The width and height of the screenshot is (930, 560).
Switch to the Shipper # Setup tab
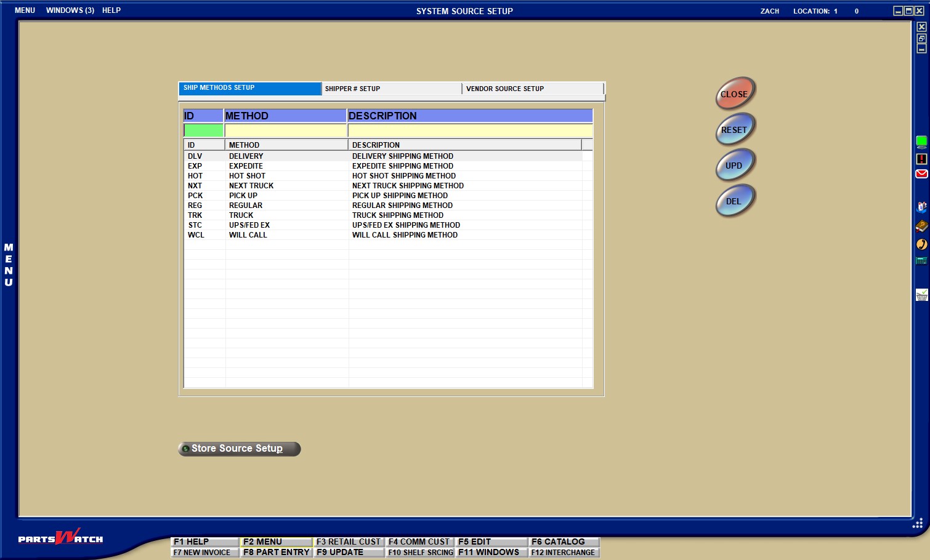pyautogui.click(x=391, y=89)
